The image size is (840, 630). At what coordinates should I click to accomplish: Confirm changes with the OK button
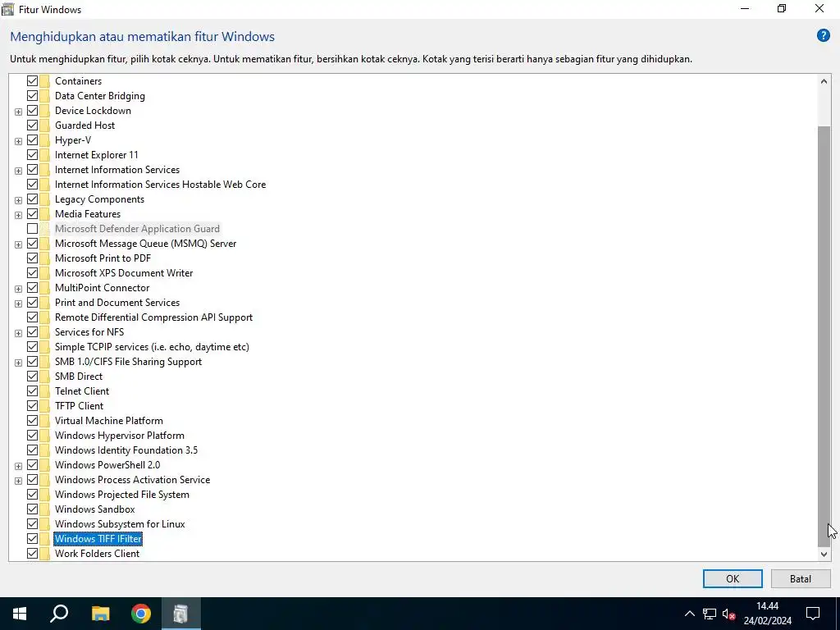(x=733, y=578)
